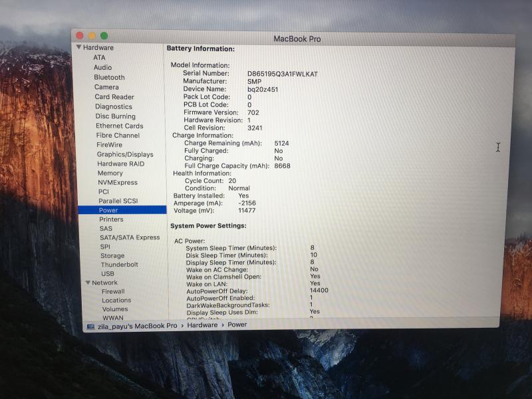Click the AC Power label
532x399 pixels.
click(x=190, y=241)
